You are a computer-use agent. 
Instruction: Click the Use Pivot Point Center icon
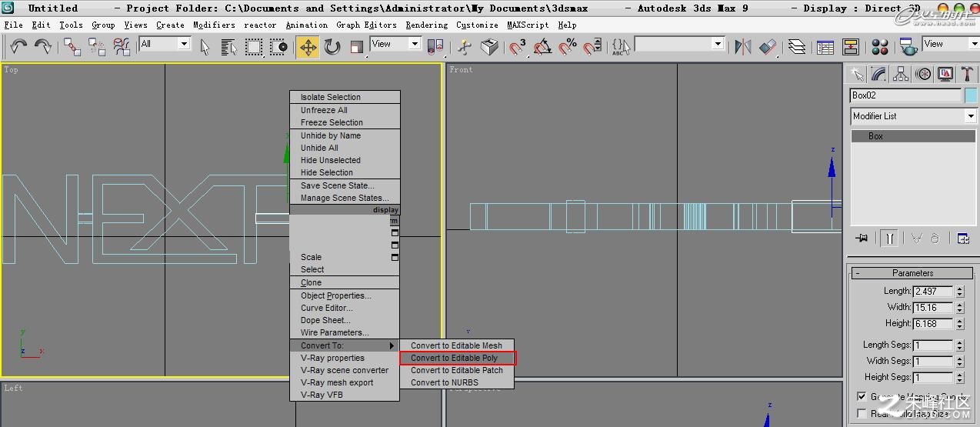point(435,47)
